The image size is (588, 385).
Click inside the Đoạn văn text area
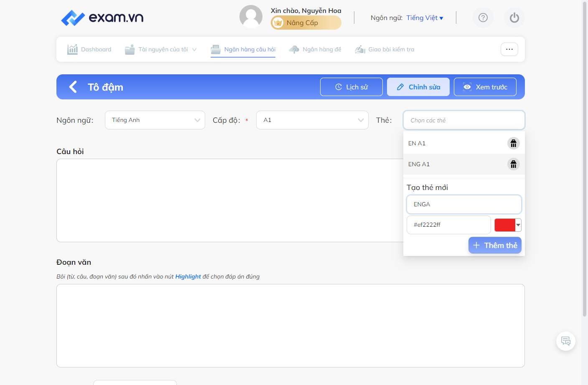pyautogui.click(x=290, y=326)
